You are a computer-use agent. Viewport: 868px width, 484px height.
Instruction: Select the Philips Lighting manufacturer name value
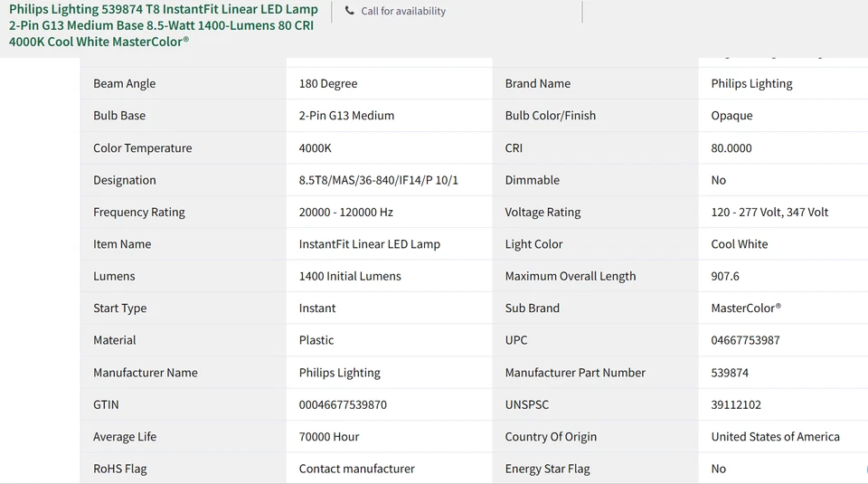339,373
